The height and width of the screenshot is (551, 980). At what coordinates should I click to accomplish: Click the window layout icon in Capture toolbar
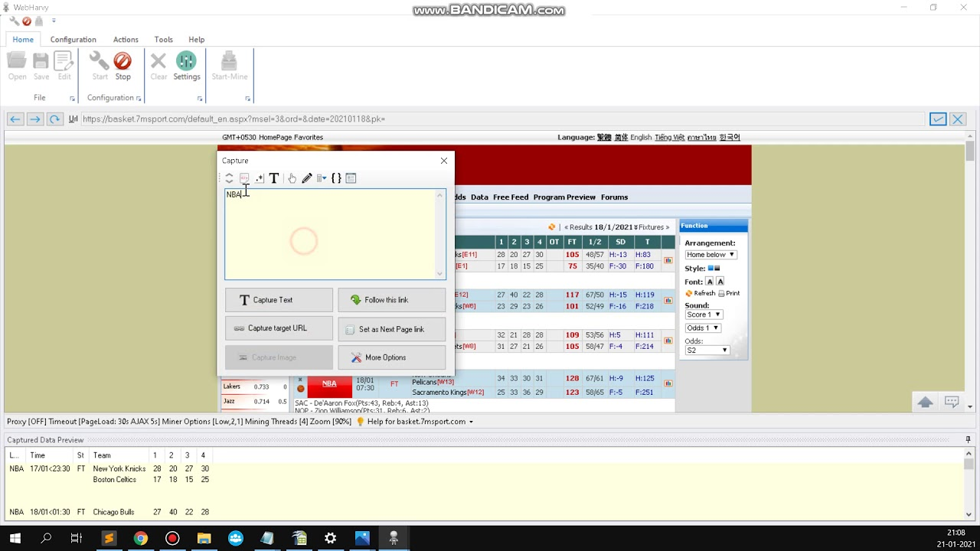351,178
